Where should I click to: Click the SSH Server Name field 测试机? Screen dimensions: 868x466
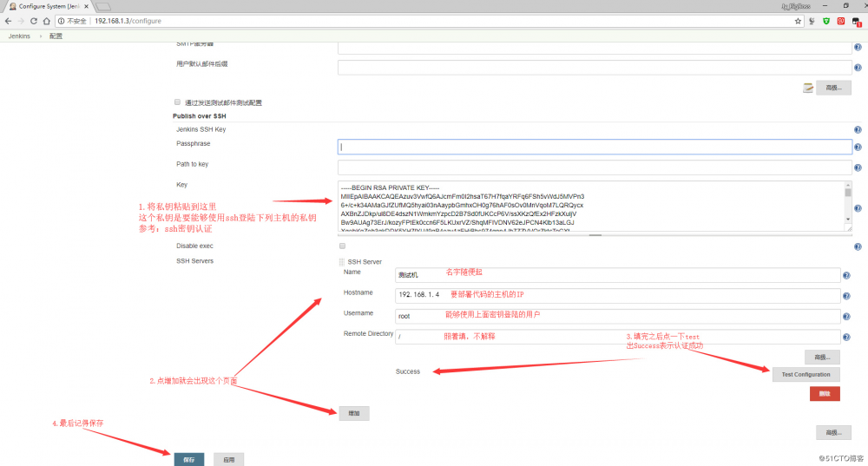(x=618, y=275)
